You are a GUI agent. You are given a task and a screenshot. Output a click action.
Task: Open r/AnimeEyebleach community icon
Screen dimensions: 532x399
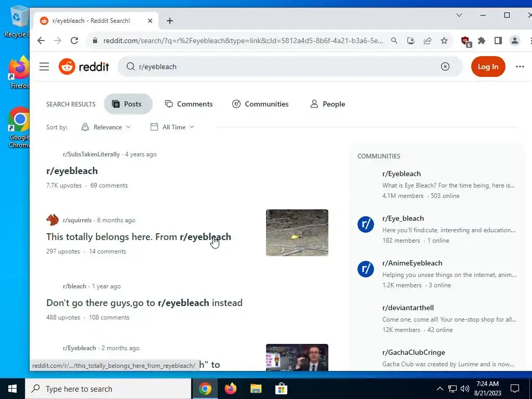tap(365, 269)
